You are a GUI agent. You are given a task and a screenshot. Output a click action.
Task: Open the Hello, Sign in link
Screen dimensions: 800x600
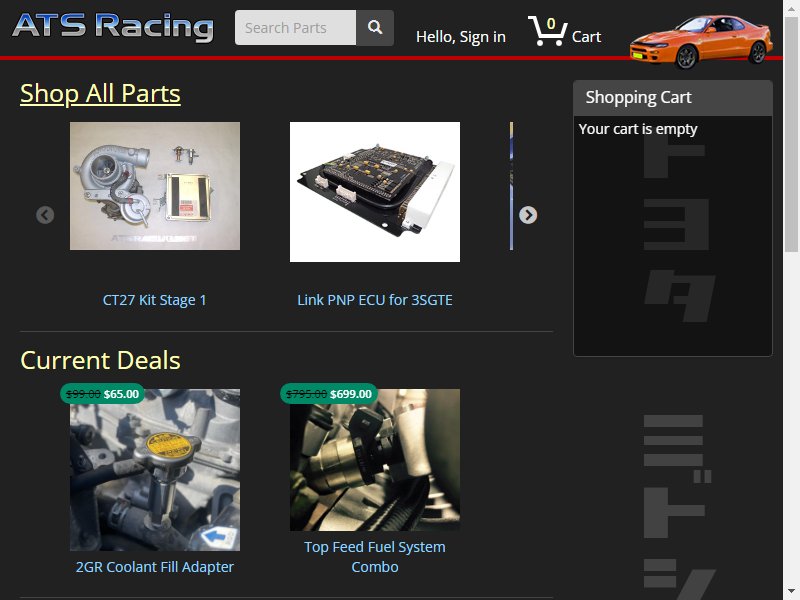[x=461, y=37]
